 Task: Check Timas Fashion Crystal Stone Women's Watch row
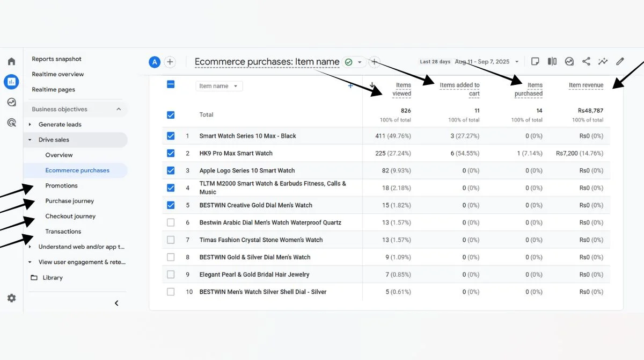(x=171, y=240)
